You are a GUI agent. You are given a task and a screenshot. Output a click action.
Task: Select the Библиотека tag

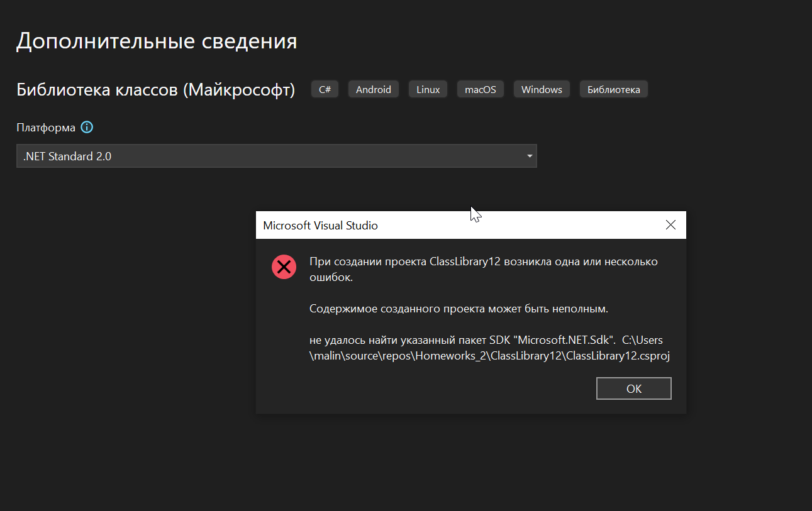[x=614, y=89]
